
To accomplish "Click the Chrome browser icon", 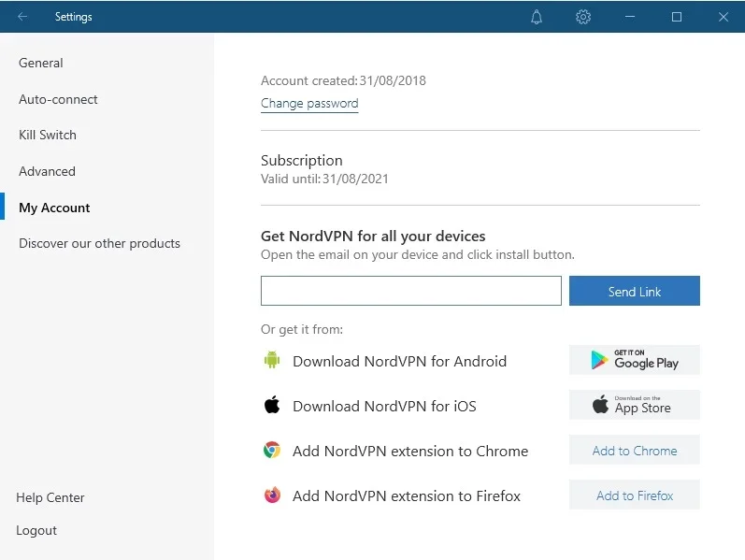I will pyautogui.click(x=272, y=450).
